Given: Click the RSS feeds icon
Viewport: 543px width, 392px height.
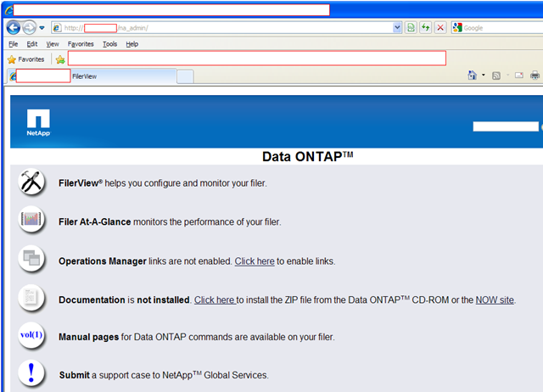Looking at the screenshot, I should pyautogui.click(x=496, y=76).
